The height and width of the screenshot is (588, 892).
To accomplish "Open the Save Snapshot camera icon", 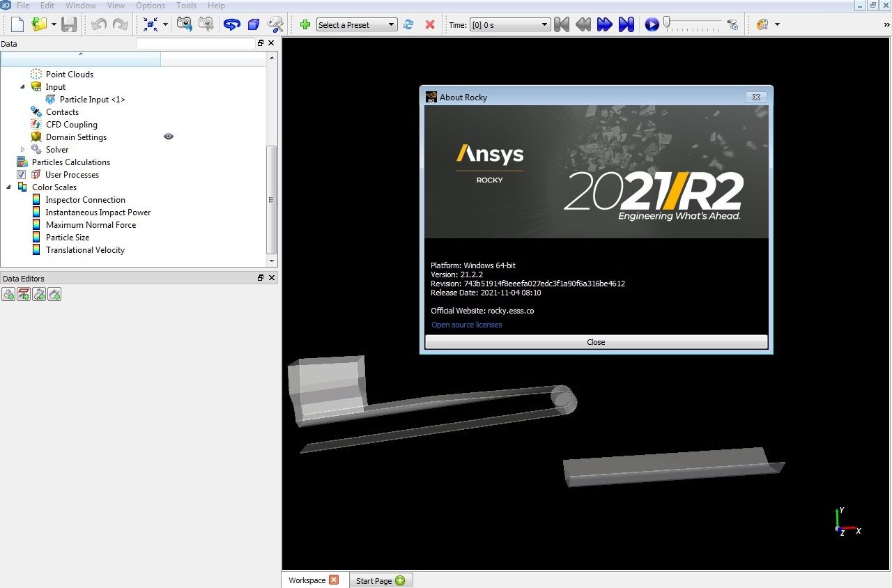I will [x=184, y=24].
